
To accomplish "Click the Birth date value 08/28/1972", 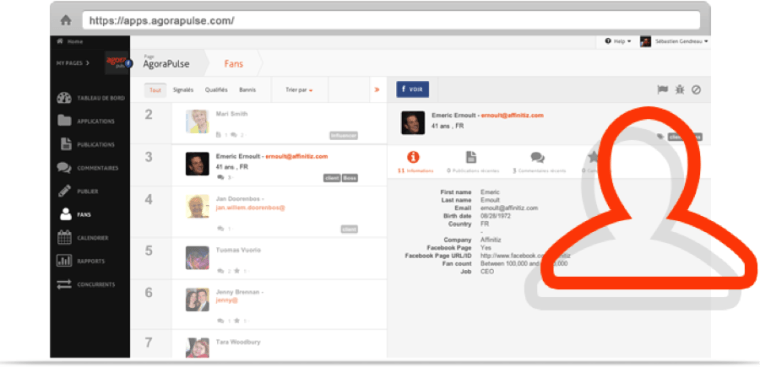I will tap(495, 216).
